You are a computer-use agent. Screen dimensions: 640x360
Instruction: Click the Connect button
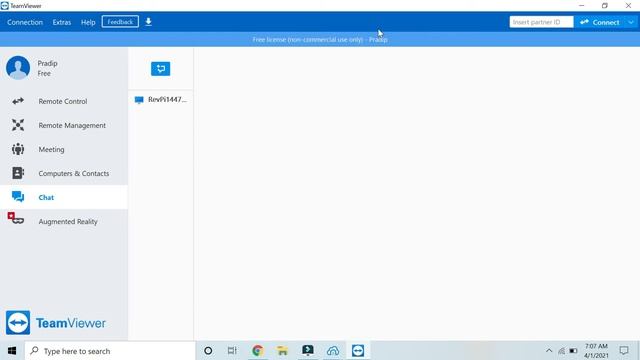click(600, 22)
